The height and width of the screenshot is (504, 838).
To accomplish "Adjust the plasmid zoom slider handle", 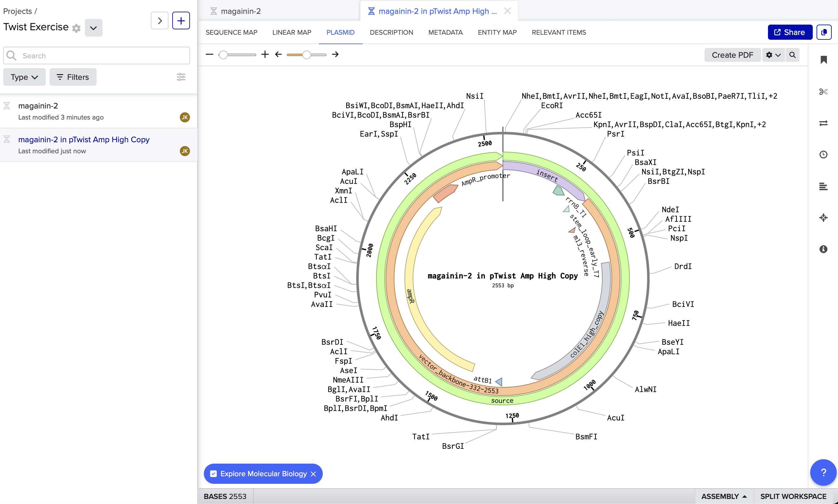I will coord(223,55).
